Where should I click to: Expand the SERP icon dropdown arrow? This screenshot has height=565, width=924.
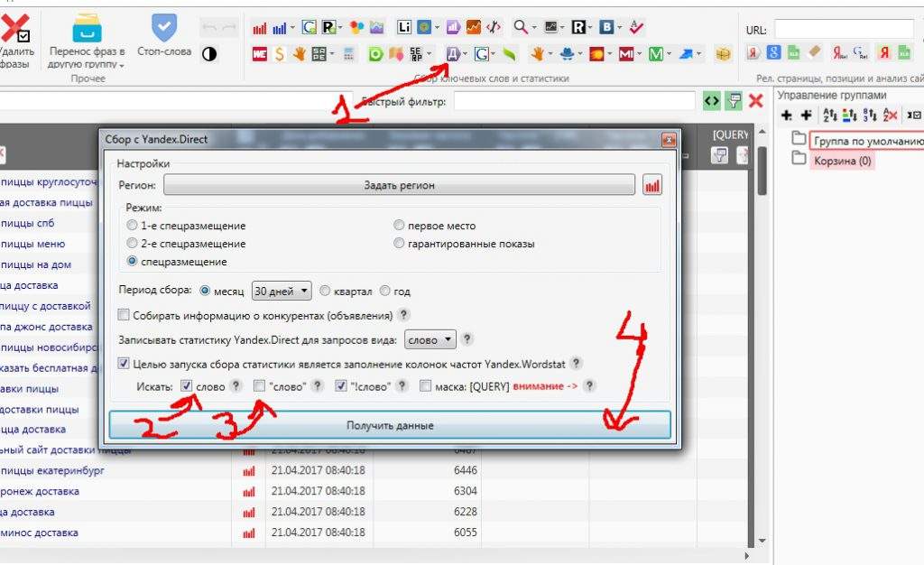click(x=429, y=54)
